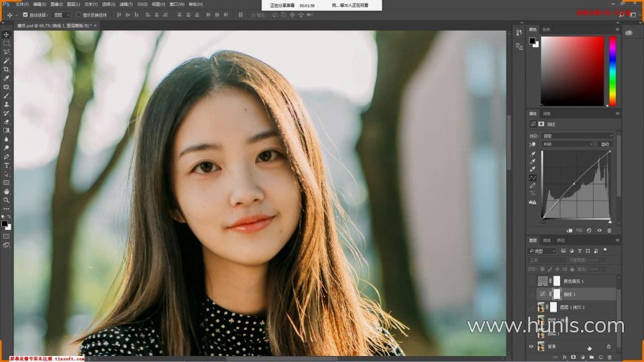The height and width of the screenshot is (362, 644).
Task: Select the Blur tool
Action: [x=6, y=139]
